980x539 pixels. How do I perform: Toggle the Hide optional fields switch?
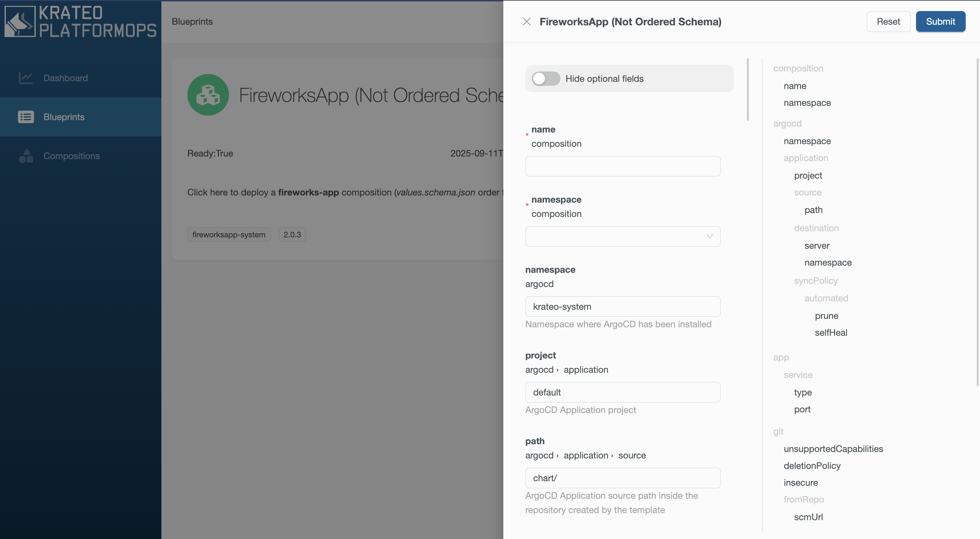pos(546,79)
